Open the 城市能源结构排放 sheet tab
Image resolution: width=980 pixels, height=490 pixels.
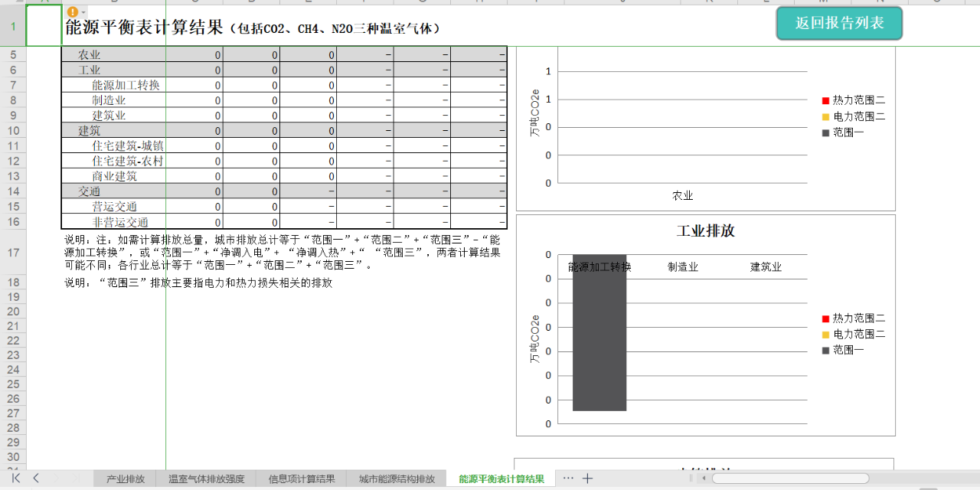397,479
